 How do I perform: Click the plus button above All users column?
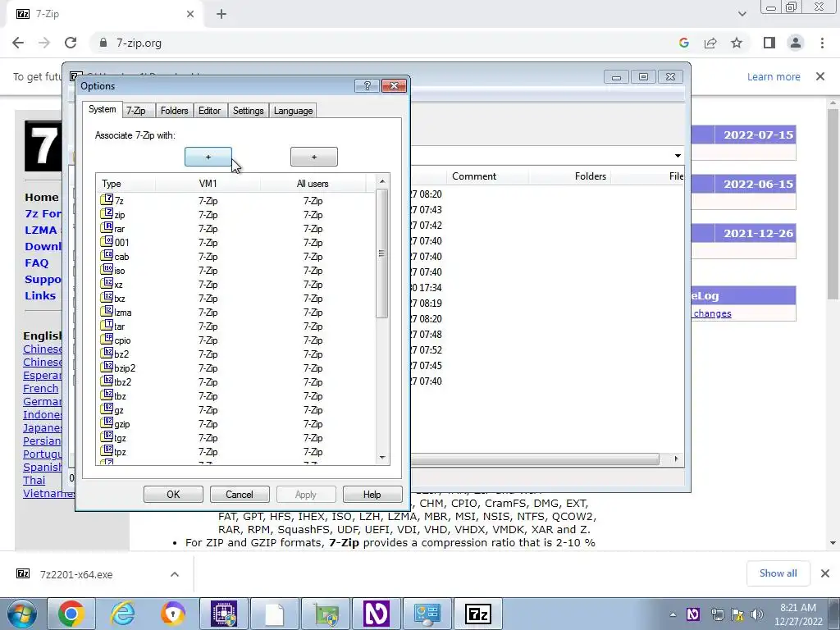coord(314,157)
